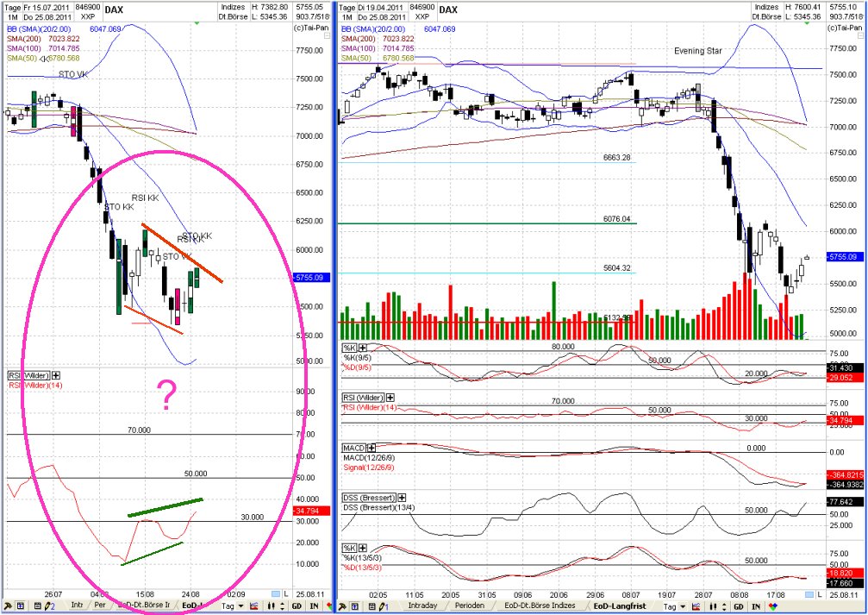Select the EoD-Langfrist tab
This screenshot has width=868, height=615.
click(622, 607)
